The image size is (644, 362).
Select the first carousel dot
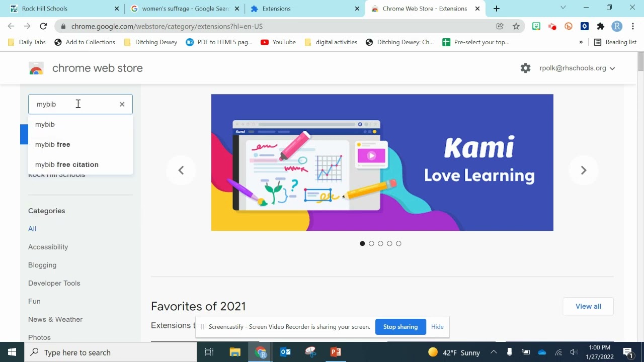[362, 243]
